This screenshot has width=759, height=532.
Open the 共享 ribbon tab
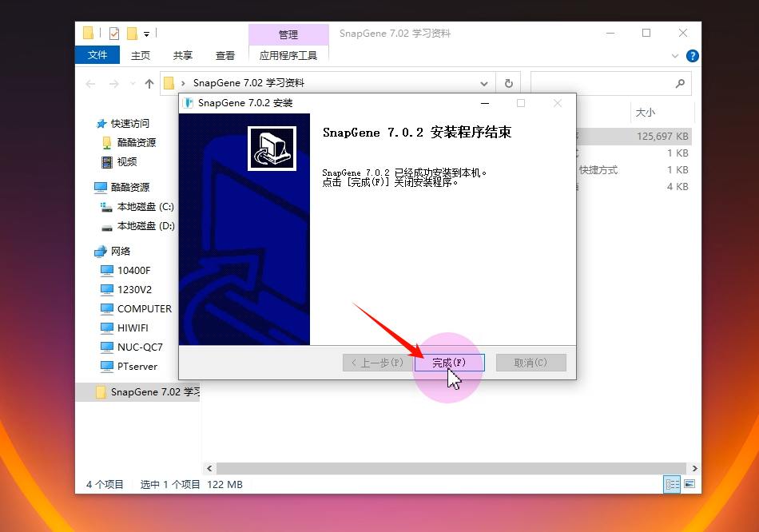coord(183,55)
